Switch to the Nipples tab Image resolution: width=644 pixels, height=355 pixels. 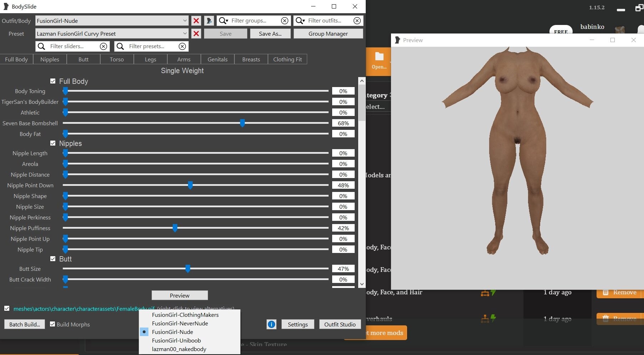50,59
